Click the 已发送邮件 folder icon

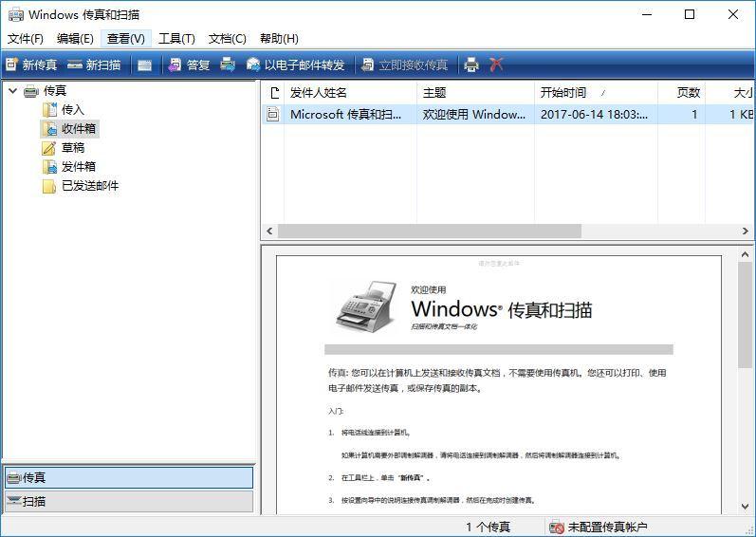(49, 186)
